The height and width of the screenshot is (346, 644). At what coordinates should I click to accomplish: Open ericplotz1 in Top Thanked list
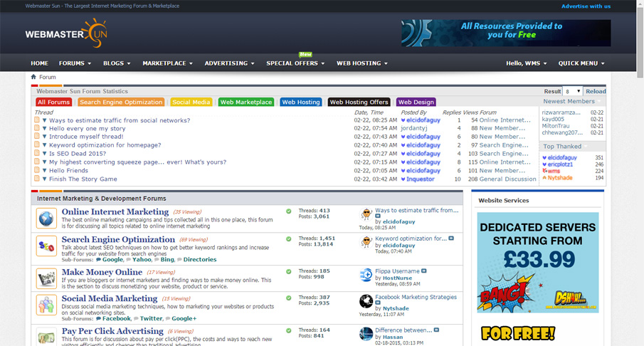point(560,164)
